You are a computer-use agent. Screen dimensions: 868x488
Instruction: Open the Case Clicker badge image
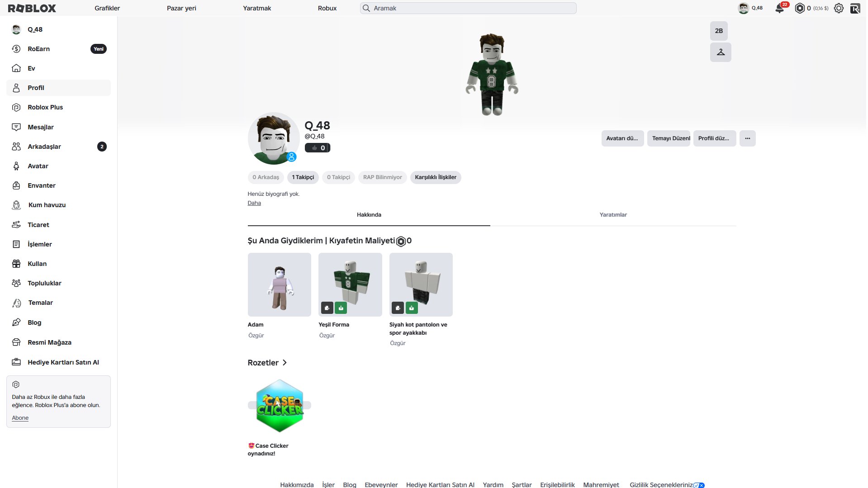tap(280, 406)
